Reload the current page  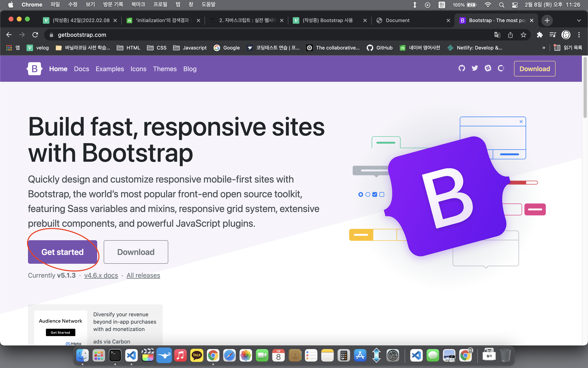pyautogui.click(x=35, y=35)
